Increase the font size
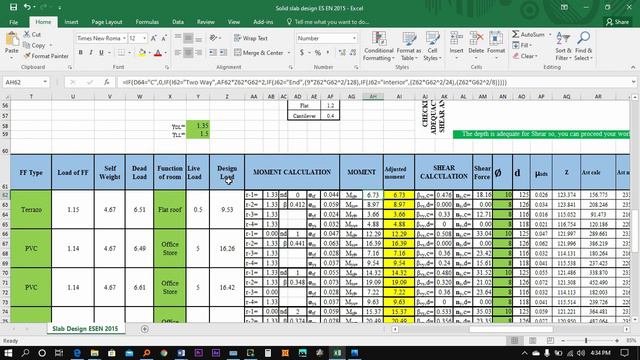The image size is (640, 360). click(153, 38)
